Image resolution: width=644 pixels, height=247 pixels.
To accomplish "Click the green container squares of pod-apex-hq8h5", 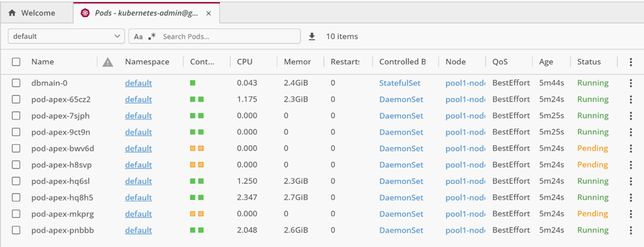I will (x=197, y=198).
